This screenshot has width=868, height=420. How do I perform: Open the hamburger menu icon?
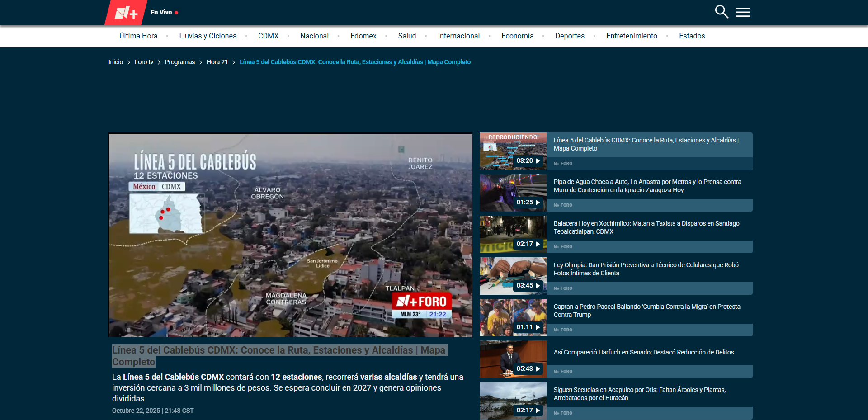[x=743, y=12]
